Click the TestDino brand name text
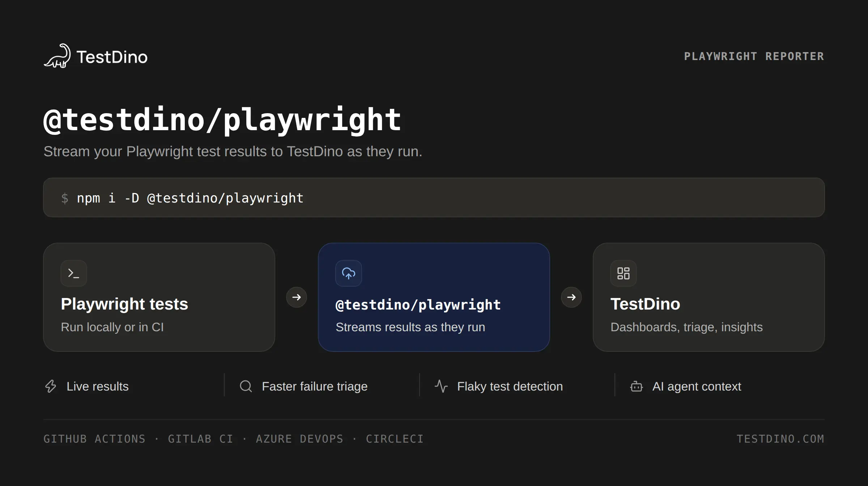The height and width of the screenshot is (486, 868). (112, 57)
